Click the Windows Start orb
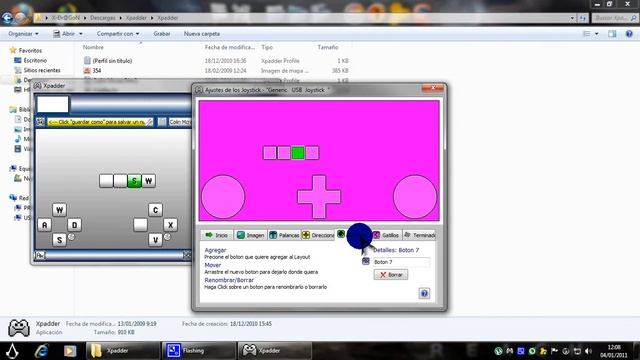This screenshot has width=640, height=360. (x=12, y=351)
